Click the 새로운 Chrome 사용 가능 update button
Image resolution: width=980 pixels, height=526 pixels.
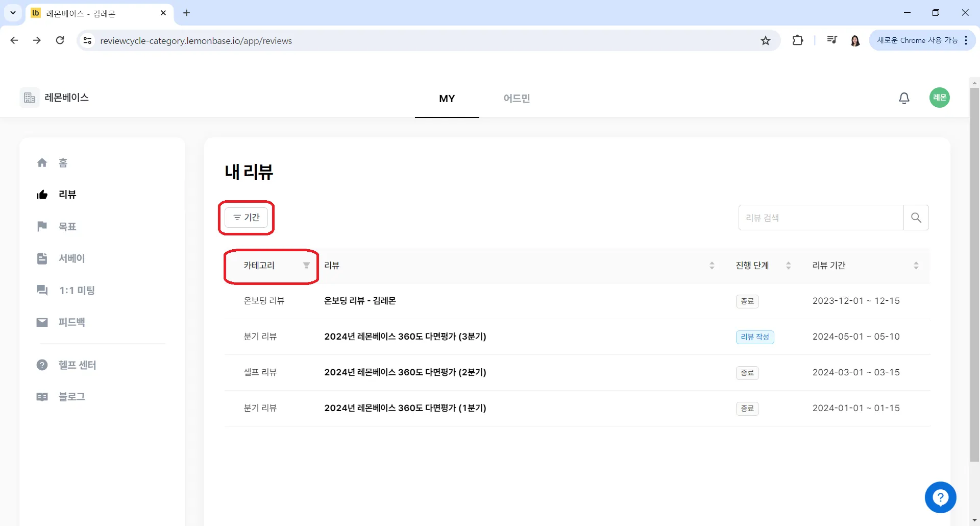pos(922,40)
